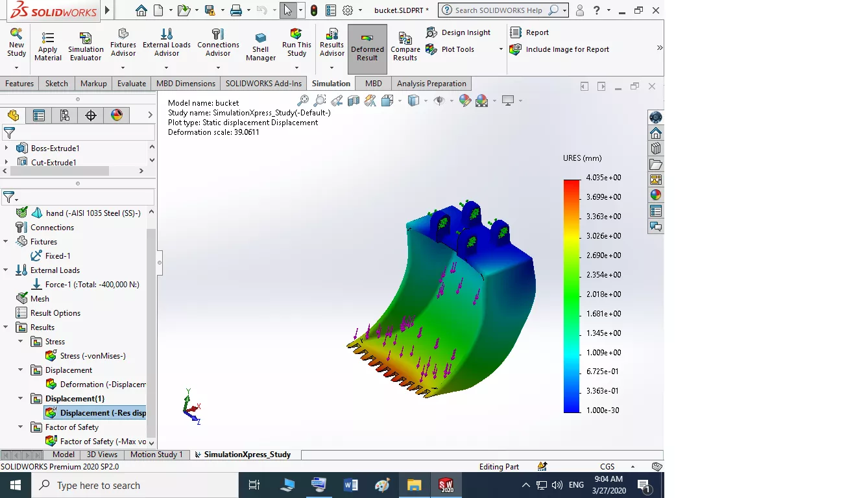The image size is (868, 498).
Task: Toggle item visibility eye icon in viewport toolbar
Action: pos(439,101)
